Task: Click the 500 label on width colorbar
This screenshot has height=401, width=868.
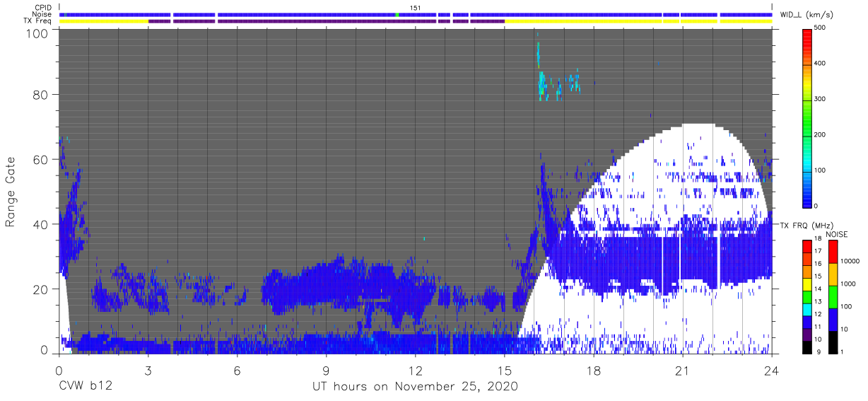Action: [821, 28]
